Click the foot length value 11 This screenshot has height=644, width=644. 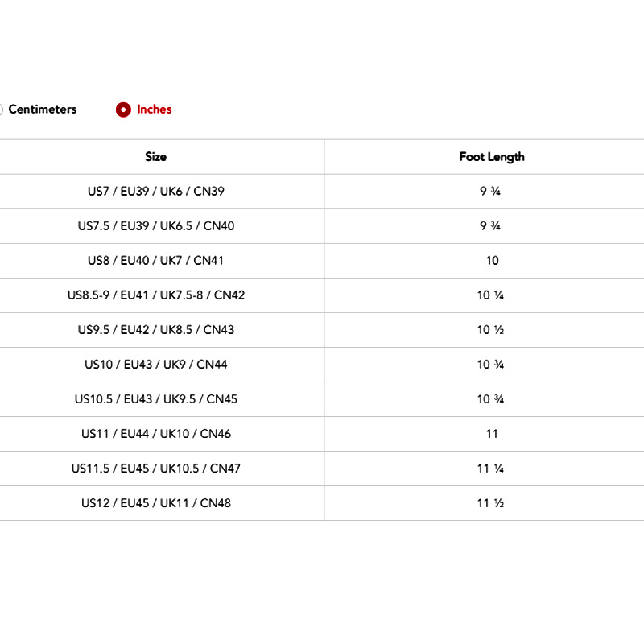click(492, 434)
